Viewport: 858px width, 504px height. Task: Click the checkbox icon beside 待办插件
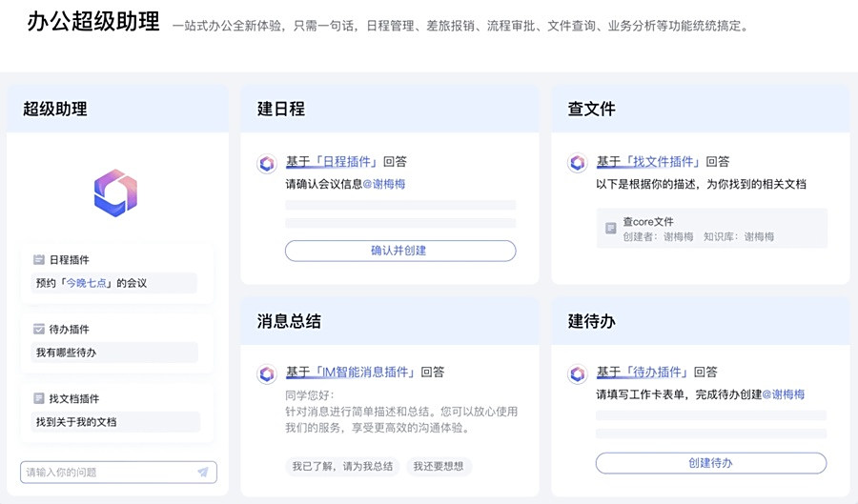pos(39,329)
